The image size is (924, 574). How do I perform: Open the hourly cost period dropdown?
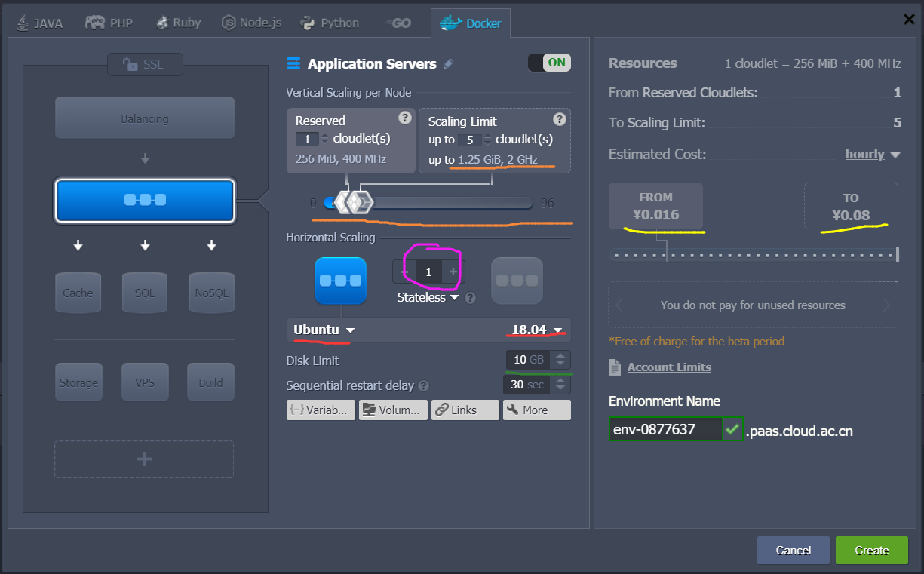873,154
